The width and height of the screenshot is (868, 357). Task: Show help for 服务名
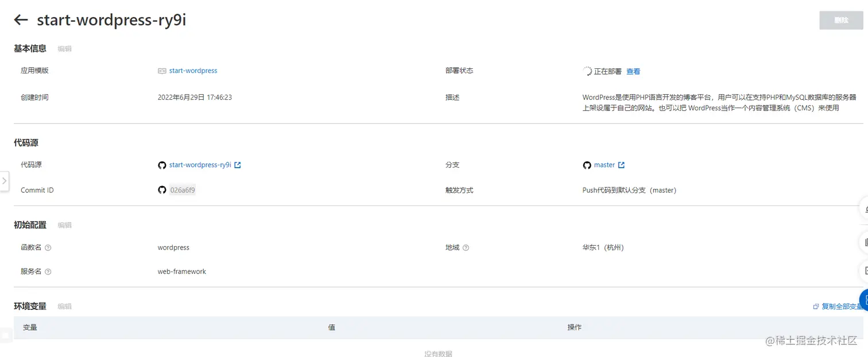pyautogui.click(x=48, y=272)
